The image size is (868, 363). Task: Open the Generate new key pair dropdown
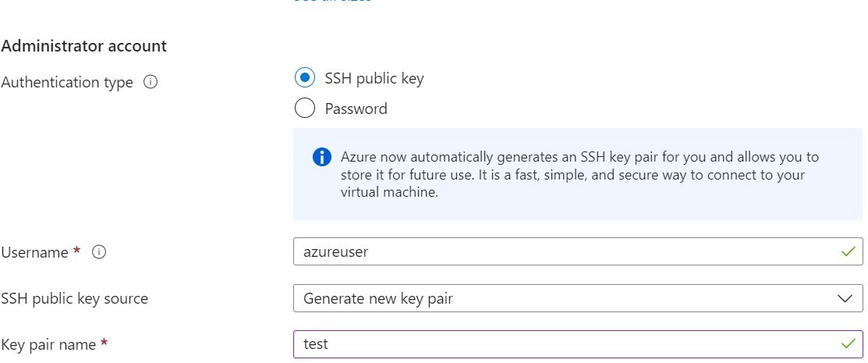tap(578, 299)
